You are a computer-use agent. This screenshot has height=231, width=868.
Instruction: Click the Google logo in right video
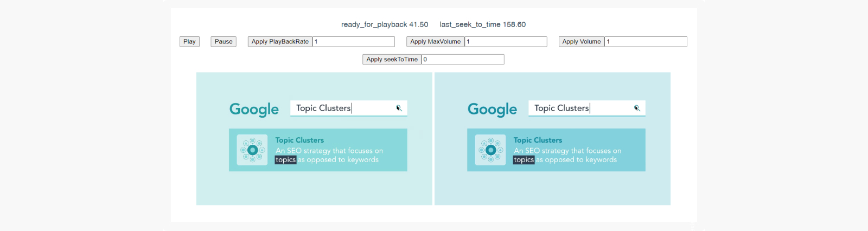(492, 110)
